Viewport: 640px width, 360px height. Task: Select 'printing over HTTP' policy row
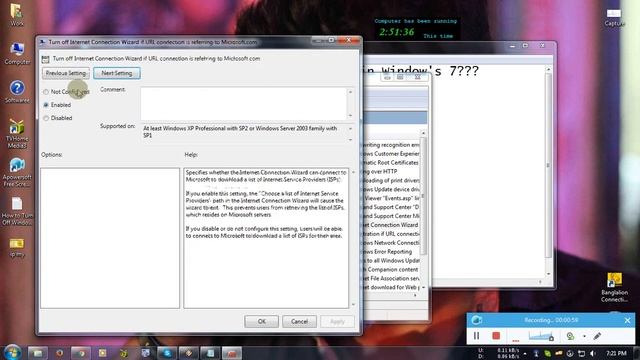pos(391,171)
